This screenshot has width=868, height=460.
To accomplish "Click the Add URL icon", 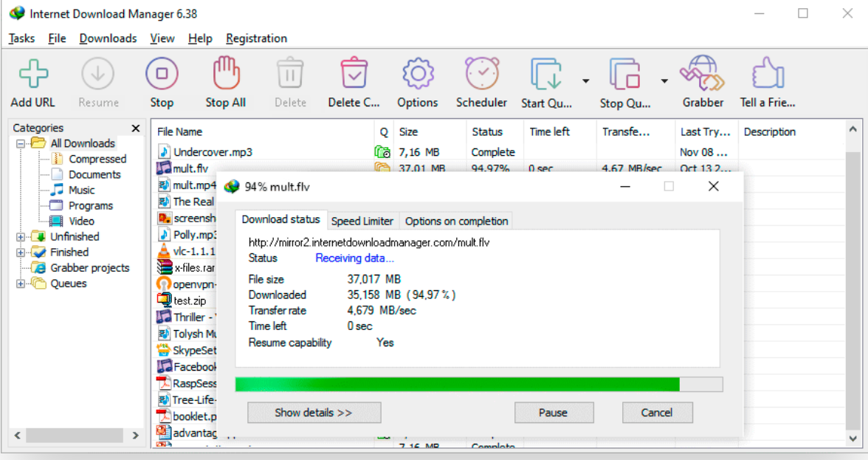I will 32,74.
